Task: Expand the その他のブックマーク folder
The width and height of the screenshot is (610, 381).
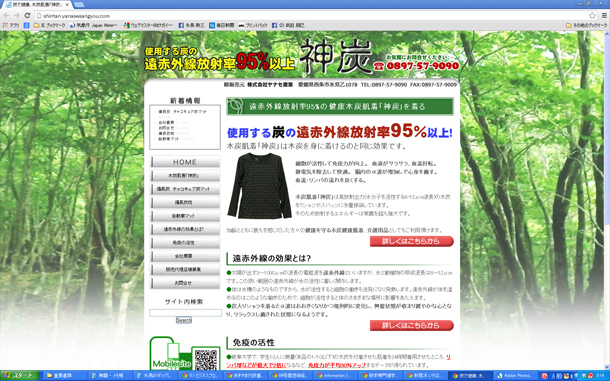Action: click(586, 25)
